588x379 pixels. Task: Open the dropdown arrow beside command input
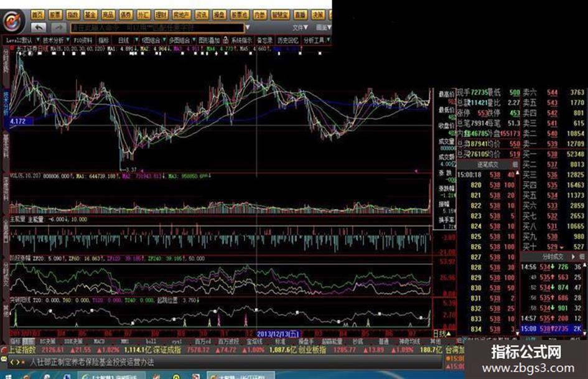click(x=248, y=27)
